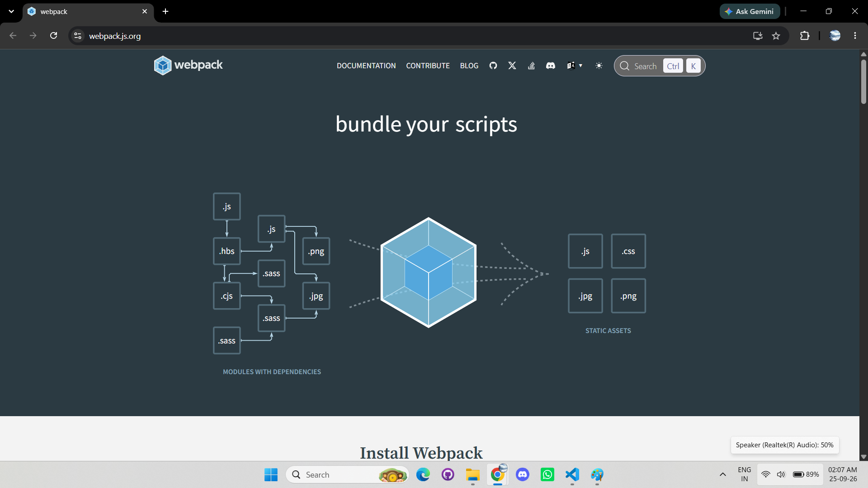This screenshot has width=868, height=488.
Task: Open the Stack Overflow icon link
Action: (x=531, y=66)
